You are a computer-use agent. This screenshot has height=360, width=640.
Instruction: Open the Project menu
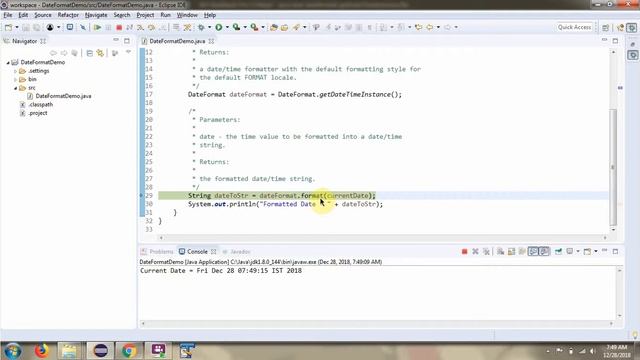pos(145,15)
